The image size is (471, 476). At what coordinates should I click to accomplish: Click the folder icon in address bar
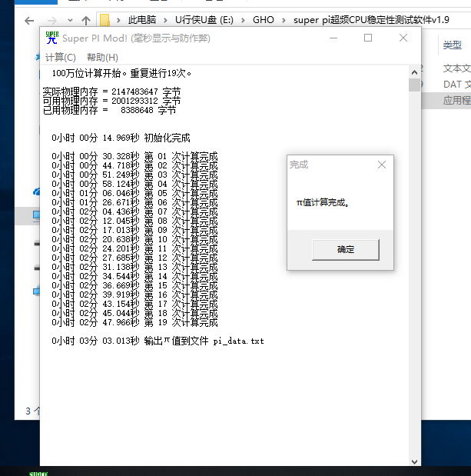point(104,20)
